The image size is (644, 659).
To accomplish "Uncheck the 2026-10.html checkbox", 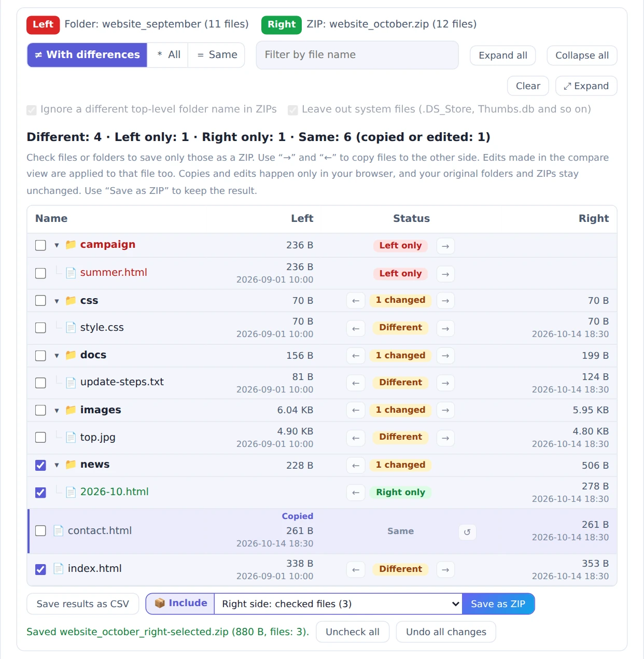I will click(x=40, y=493).
